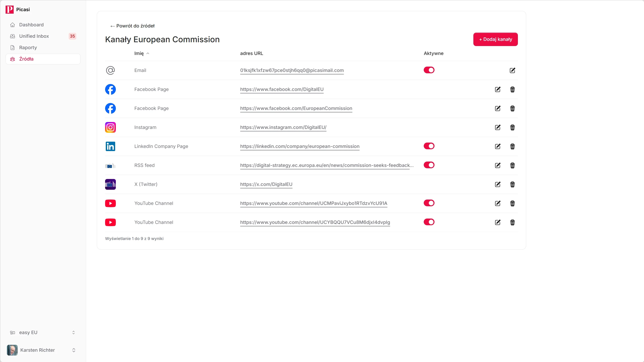
Task: Click the Dashboard home icon
Action: coord(13,25)
